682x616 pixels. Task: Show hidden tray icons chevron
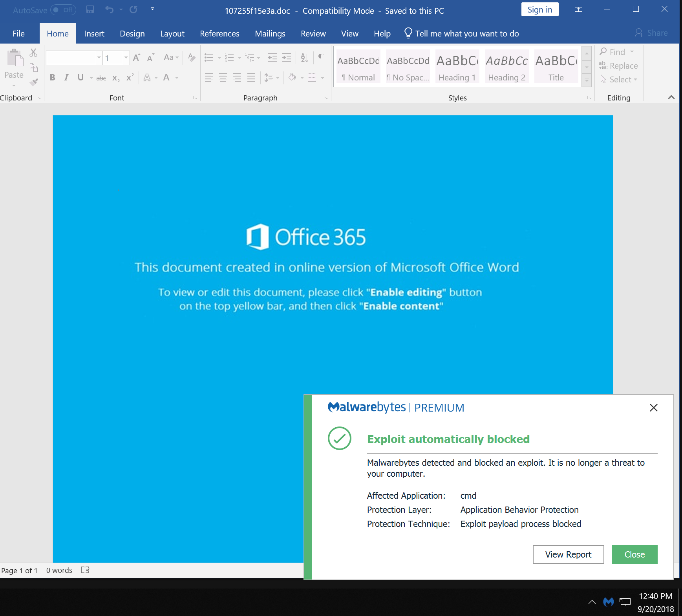tap(592, 602)
